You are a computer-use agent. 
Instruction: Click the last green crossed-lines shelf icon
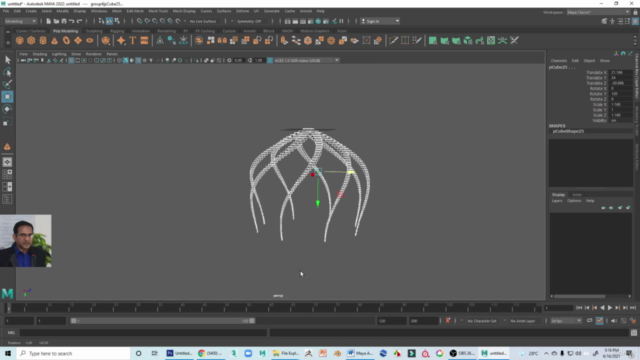tap(514, 40)
